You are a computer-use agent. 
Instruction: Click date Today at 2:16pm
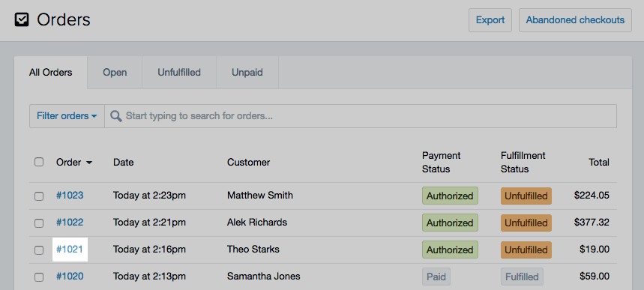click(x=149, y=250)
